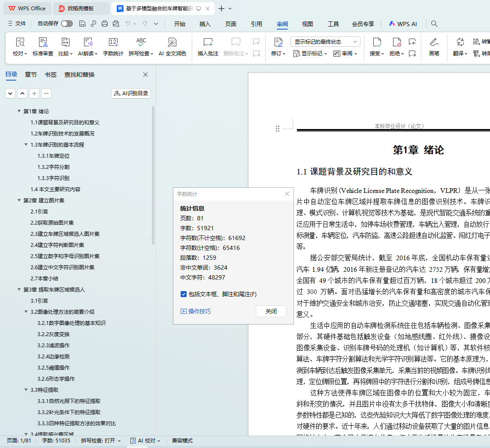The height and width of the screenshot is (448, 490).
Task: Open the 校对 proofreading tool
Action: click(20, 47)
